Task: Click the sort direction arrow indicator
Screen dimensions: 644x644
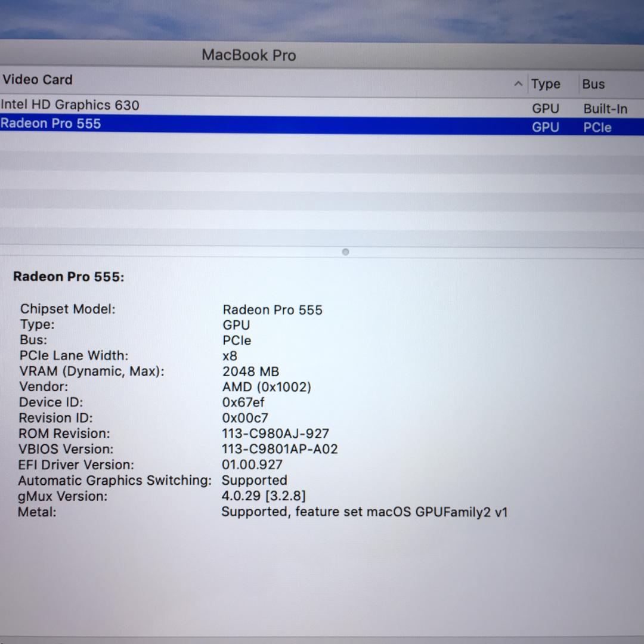Action: point(518,84)
